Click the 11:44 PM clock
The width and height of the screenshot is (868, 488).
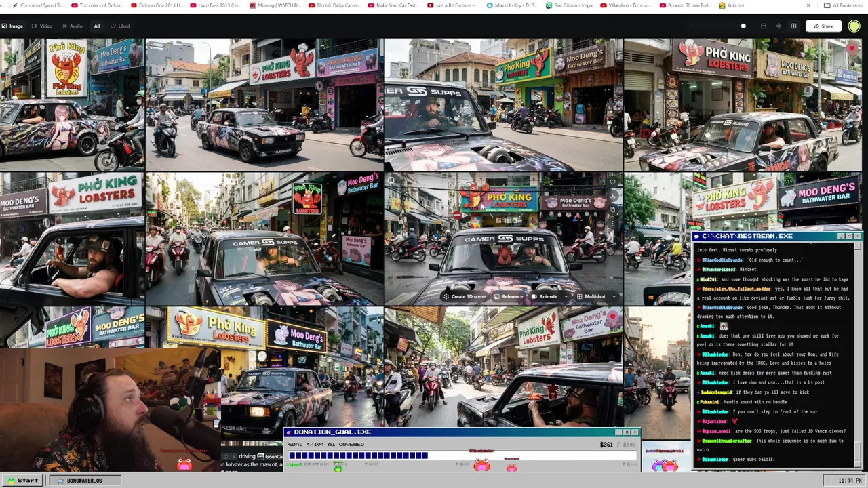pyautogui.click(x=844, y=481)
